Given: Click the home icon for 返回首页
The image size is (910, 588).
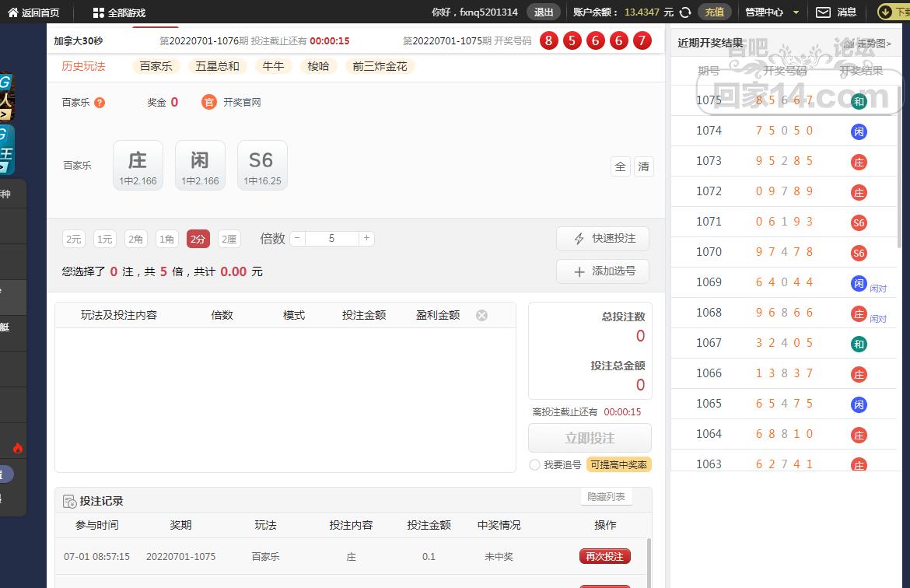Looking at the screenshot, I should click(12, 12).
